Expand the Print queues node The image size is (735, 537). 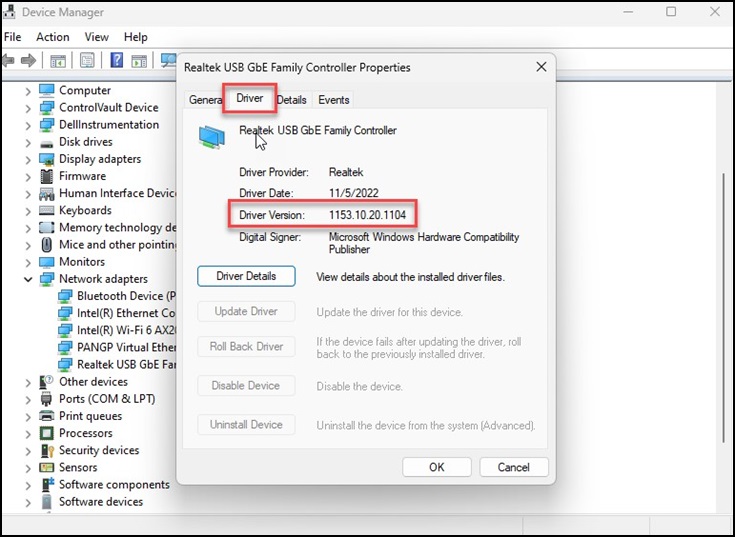coord(28,417)
